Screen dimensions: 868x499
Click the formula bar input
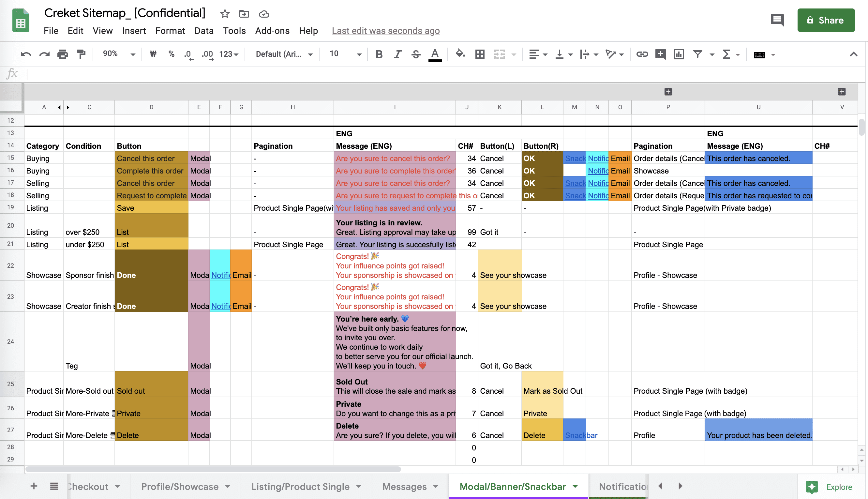(445, 74)
